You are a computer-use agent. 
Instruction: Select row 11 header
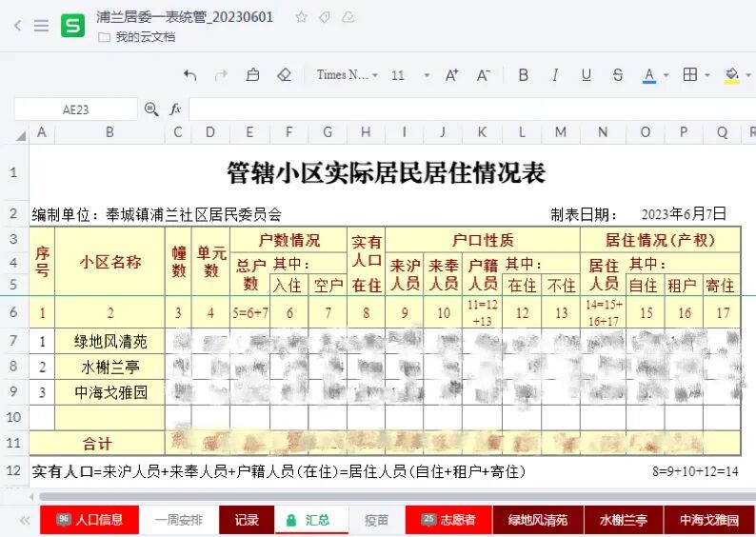click(x=14, y=443)
